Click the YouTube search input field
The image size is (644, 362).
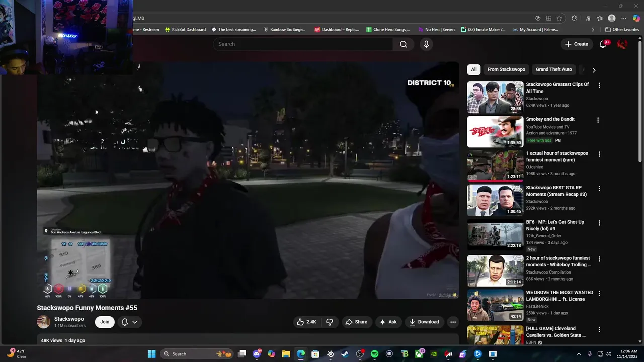(303, 44)
